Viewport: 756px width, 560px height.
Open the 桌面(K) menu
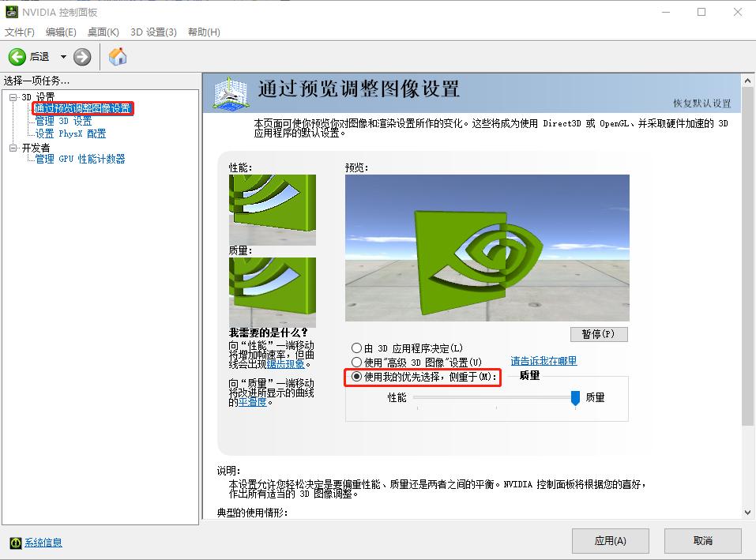click(101, 32)
